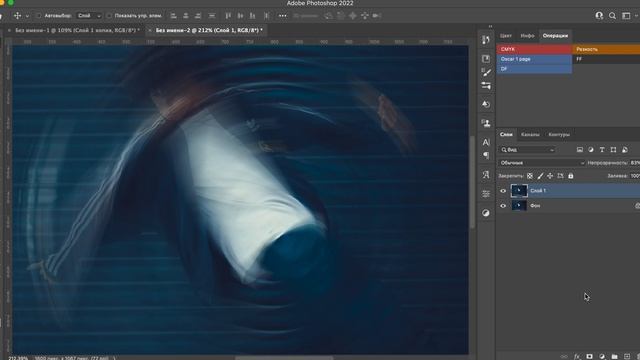The image size is (640, 360).
Task: Toggle lock image pixels brush icon
Action: [540, 176]
